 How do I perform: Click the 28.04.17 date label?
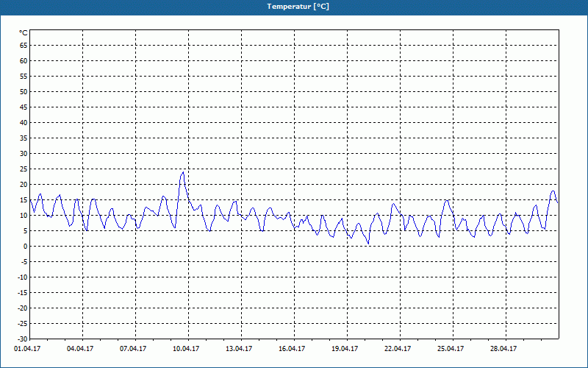tap(503, 349)
